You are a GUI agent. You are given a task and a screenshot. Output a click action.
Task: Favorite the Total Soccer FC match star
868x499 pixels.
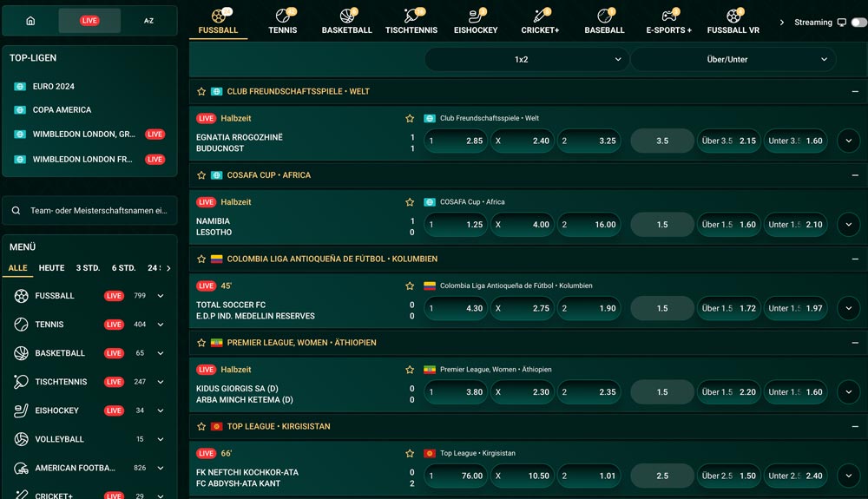point(410,286)
